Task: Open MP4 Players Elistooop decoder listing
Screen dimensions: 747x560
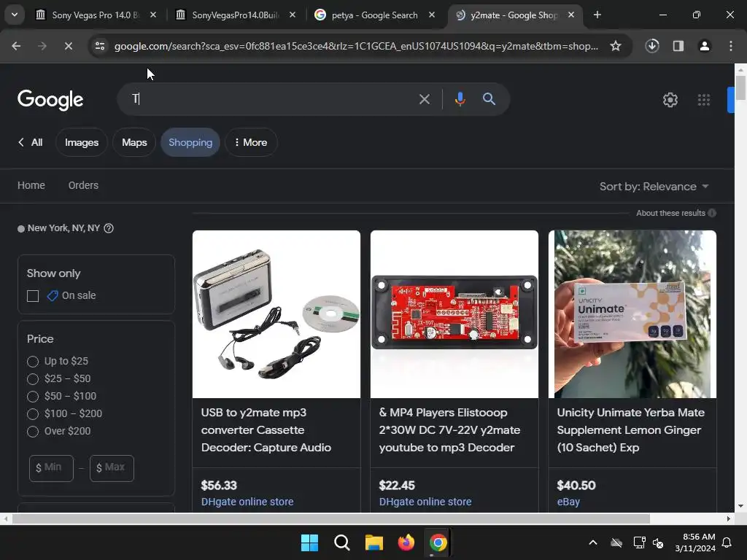Action: (449, 430)
